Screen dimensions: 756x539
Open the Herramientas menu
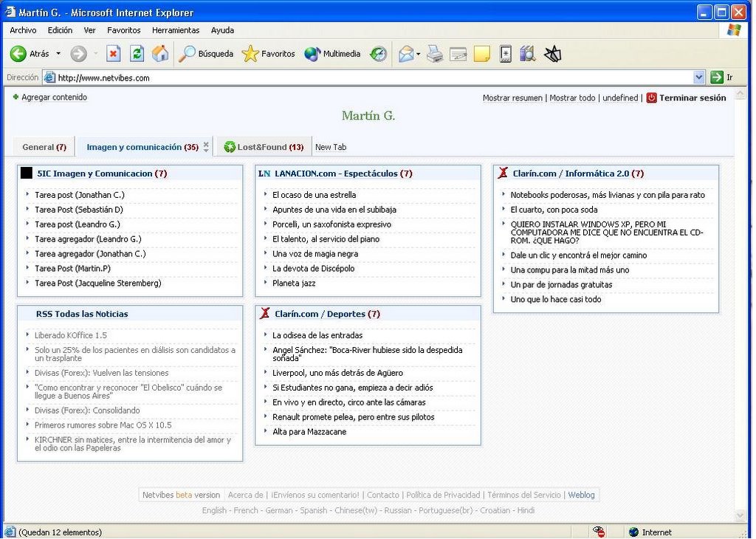pos(176,30)
